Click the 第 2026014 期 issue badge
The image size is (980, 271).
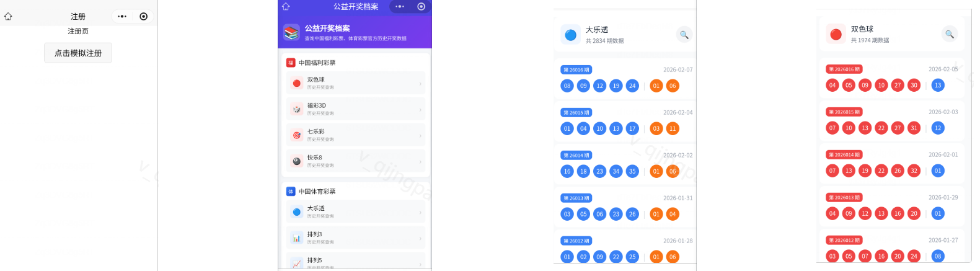(x=844, y=155)
